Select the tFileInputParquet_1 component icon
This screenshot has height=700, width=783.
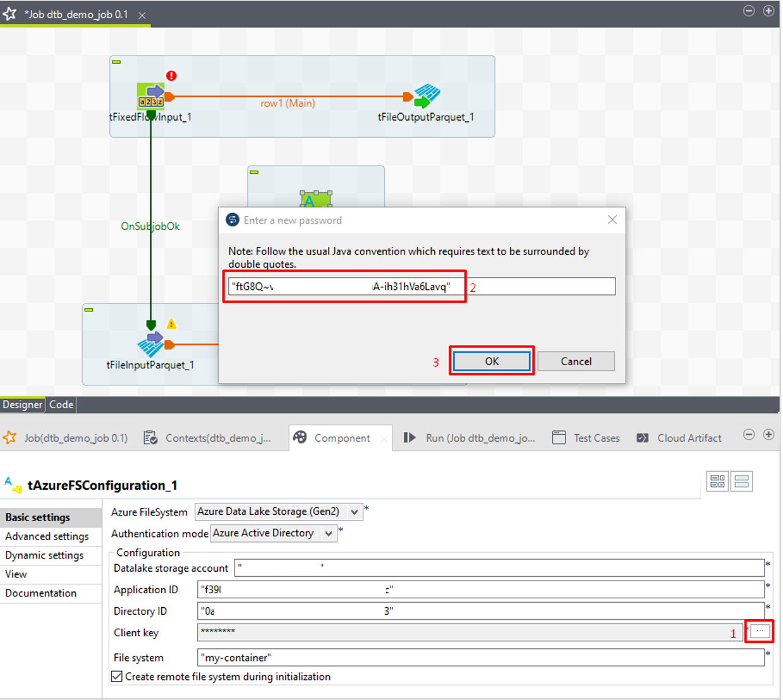pos(150,344)
